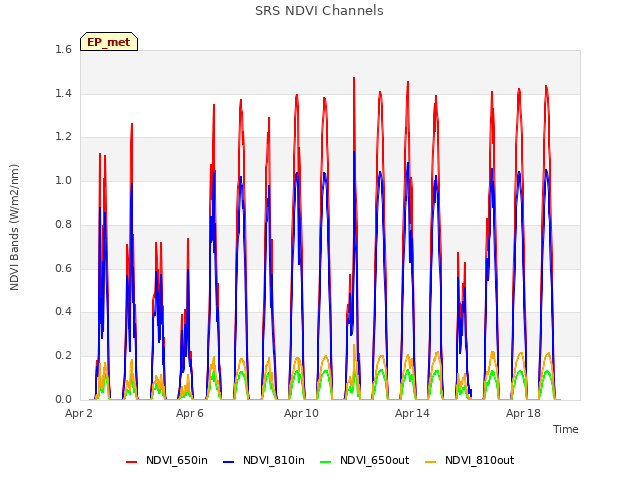Click the red NDVI_650in legend swatch
640x480 pixels.
point(131,462)
